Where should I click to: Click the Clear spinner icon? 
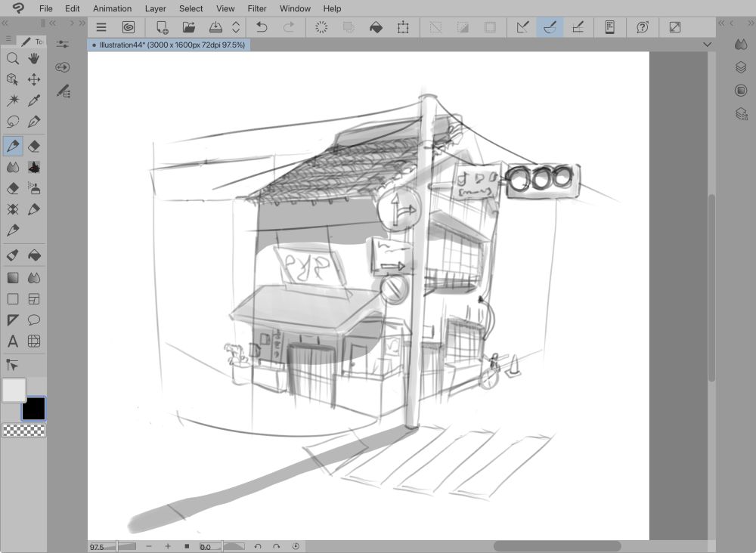[x=321, y=27]
